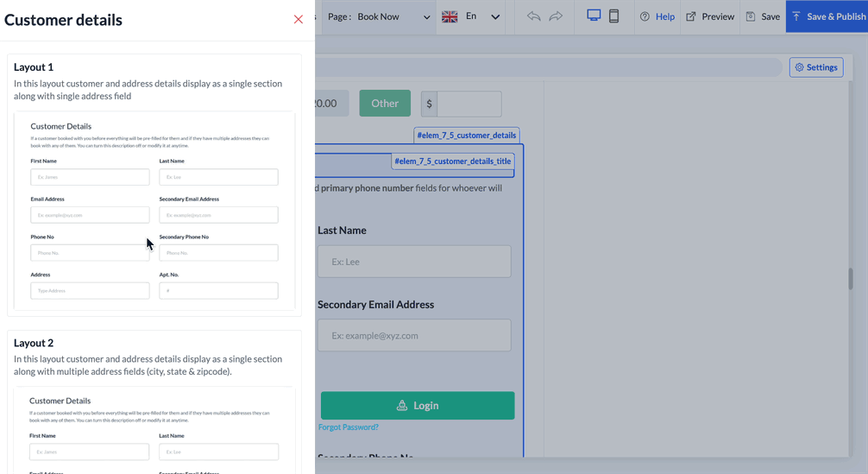Screen dimensions: 868x474
Task: Open the Page Book Now dropdown
Action: (x=379, y=16)
